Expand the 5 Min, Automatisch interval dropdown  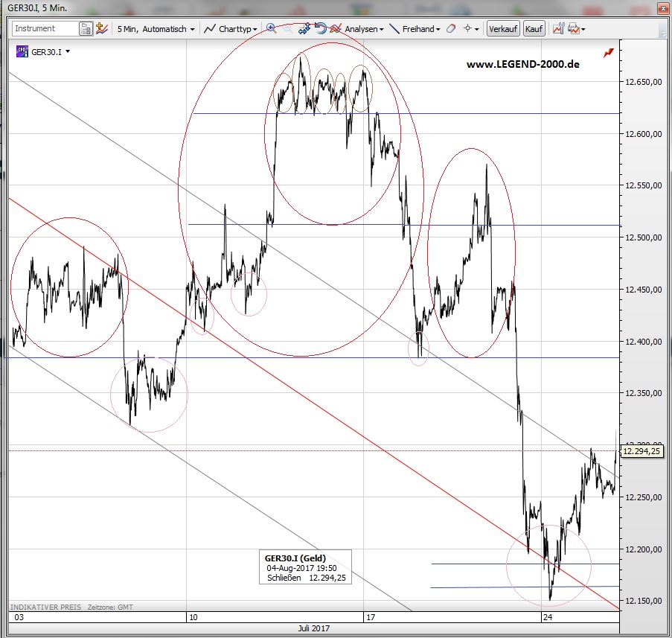[x=156, y=29]
